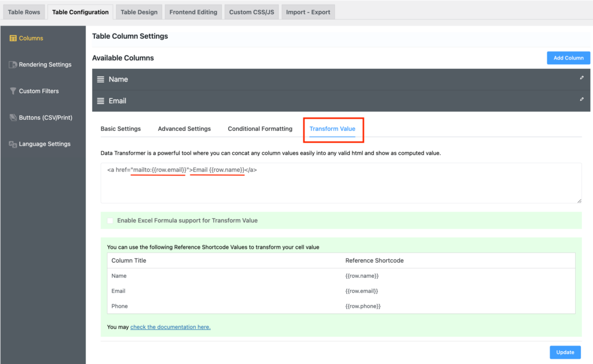
Task: Click the {{row.email}} reference shortcode
Action: click(361, 291)
